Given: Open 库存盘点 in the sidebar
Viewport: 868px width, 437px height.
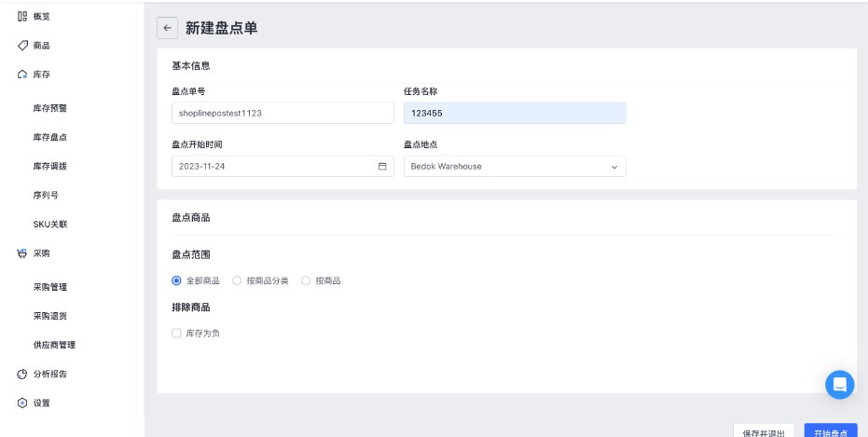Looking at the screenshot, I should 49,137.
